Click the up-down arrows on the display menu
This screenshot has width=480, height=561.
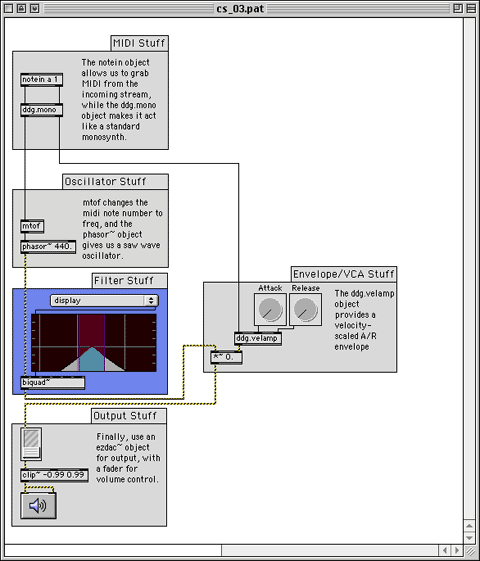coord(151,301)
